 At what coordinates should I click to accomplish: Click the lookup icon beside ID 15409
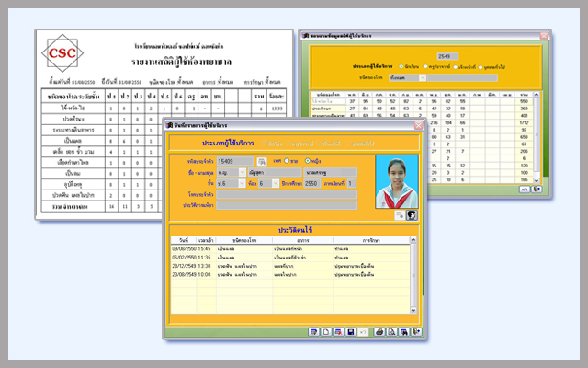[x=261, y=161]
